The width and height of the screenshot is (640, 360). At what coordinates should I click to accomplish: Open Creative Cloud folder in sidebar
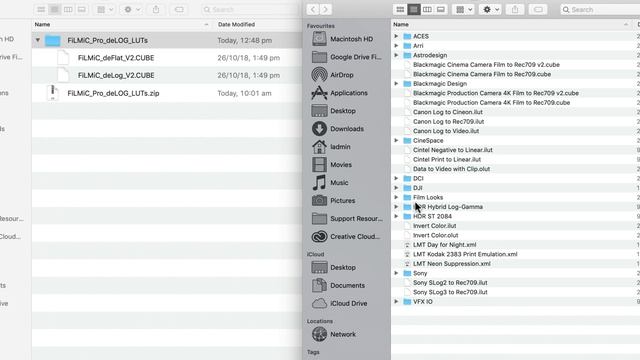click(x=346, y=237)
